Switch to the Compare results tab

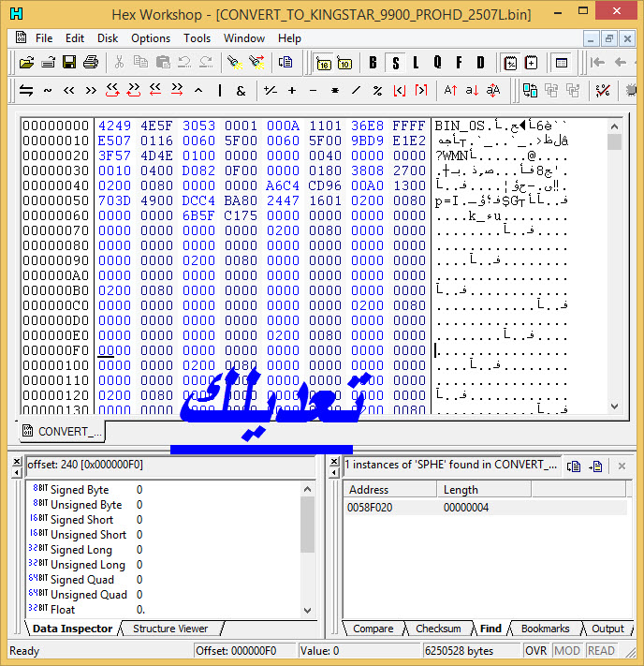coord(373,629)
